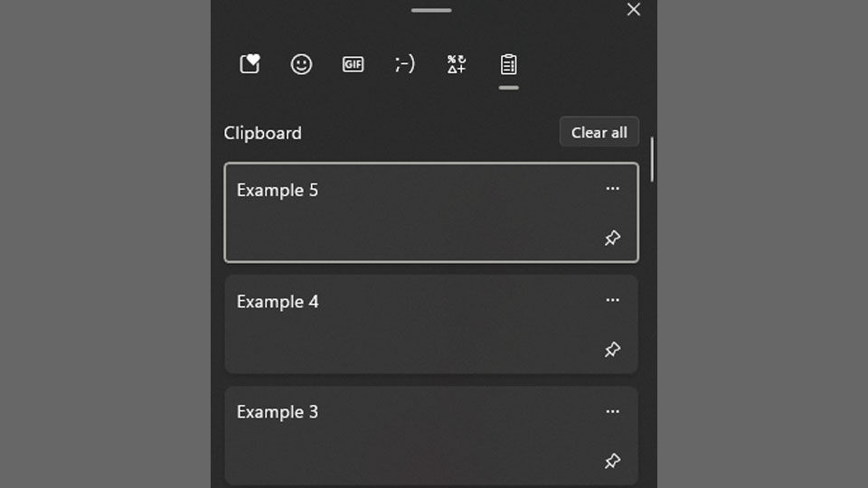Open more options for Example 4
Screen dimensions: 868x488
tap(612, 300)
